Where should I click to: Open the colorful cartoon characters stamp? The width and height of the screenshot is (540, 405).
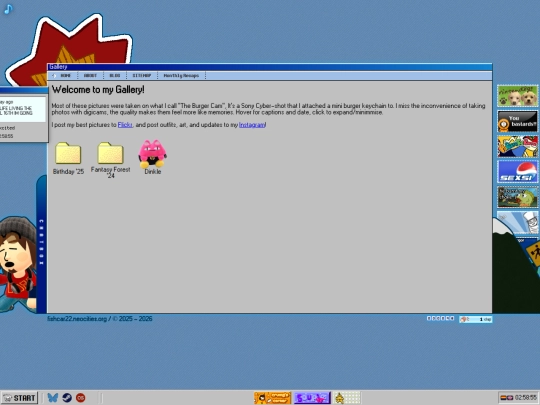click(x=517, y=146)
